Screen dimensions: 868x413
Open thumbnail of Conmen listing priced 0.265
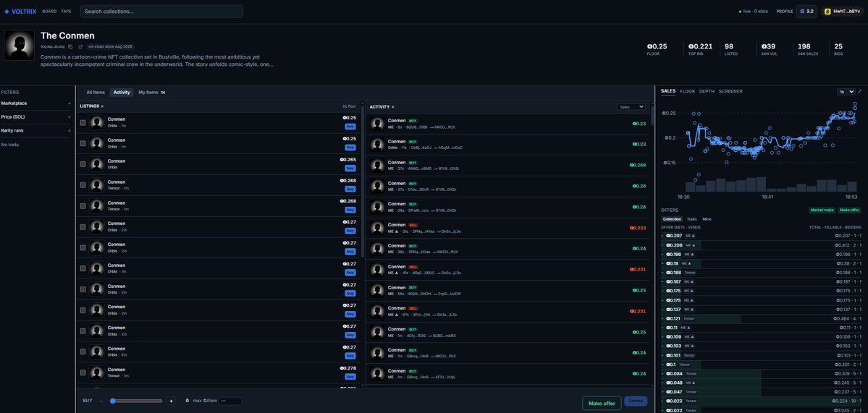[x=97, y=164]
